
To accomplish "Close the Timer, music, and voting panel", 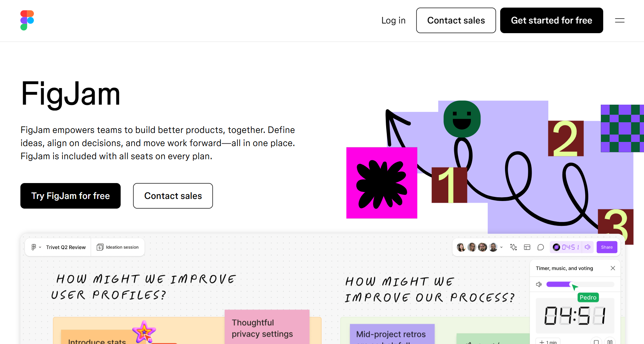I will pos(613,268).
